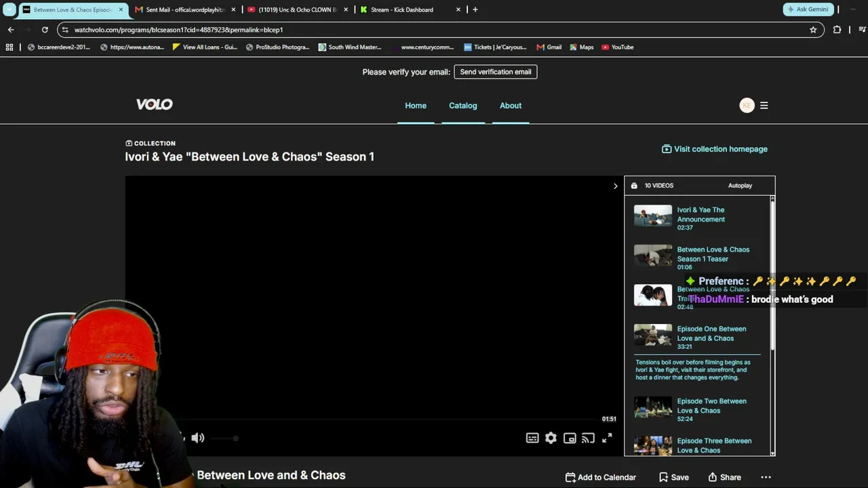Screen dimensions: 868x488
Task: Go to the Home page
Action: (x=416, y=106)
